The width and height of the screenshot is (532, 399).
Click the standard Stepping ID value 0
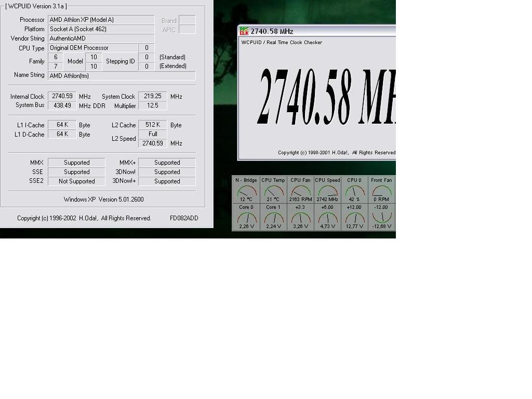pos(147,57)
